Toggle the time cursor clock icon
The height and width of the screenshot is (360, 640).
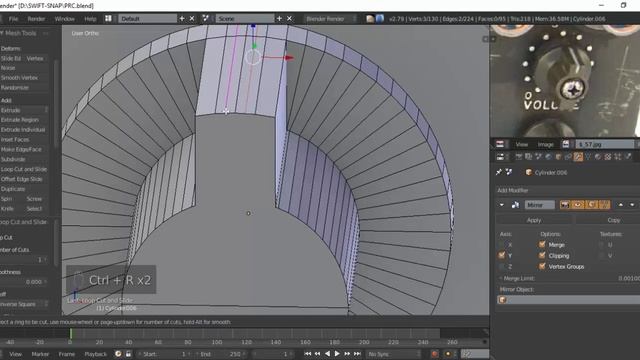tap(118, 354)
